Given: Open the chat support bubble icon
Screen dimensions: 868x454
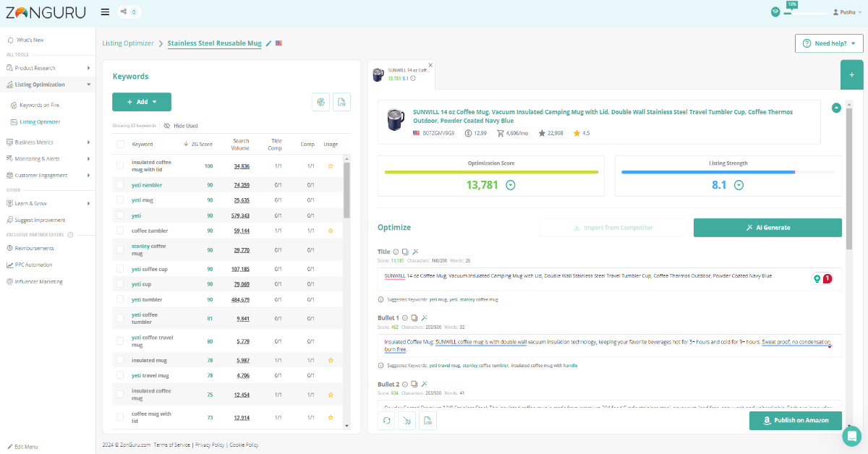Looking at the screenshot, I should [852, 436].
